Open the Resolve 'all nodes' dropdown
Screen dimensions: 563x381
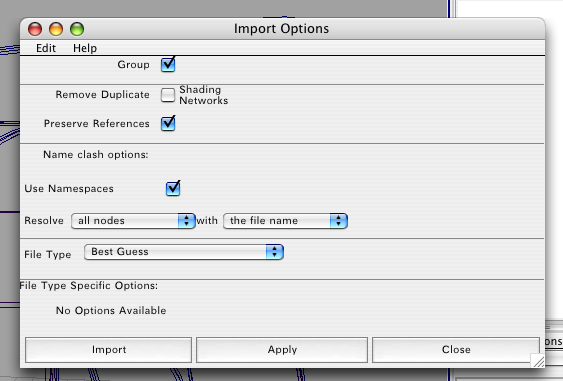pos(133,220)
